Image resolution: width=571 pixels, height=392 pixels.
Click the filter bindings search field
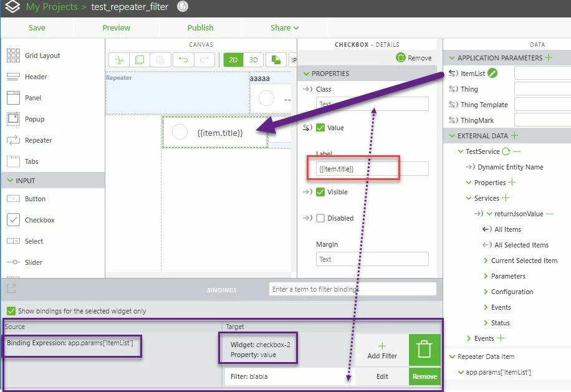point(352,289)
